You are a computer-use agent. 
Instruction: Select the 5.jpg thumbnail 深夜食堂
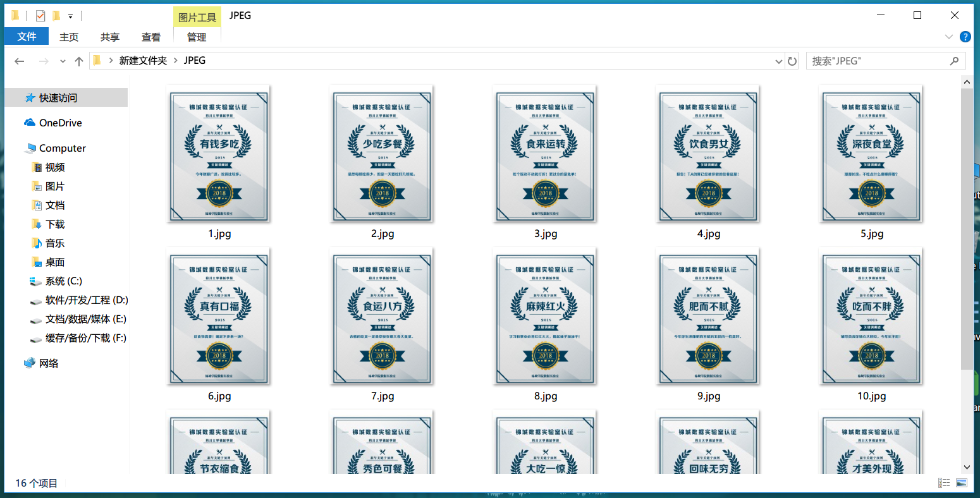click(x=871, y=154)
